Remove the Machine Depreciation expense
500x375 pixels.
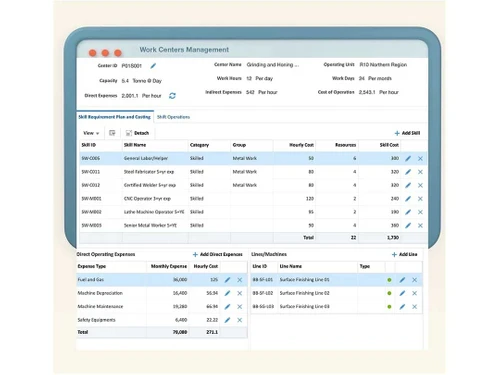[x=240, y=293]
